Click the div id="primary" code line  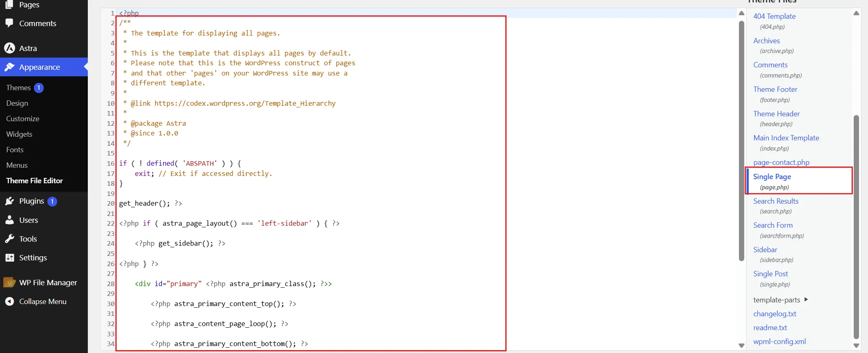233,284
